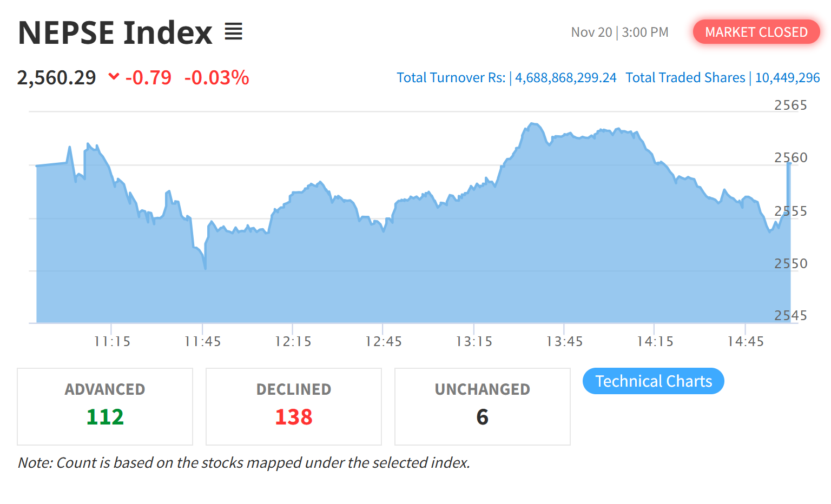The height and width of the screenshot is (504, 831).
Task: Click the Total Turnover Rs amount
Action: [565, 78]
